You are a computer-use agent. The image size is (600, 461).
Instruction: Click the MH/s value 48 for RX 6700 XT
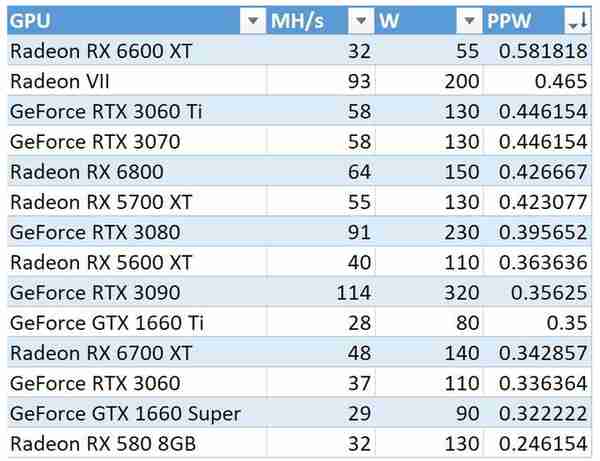coord(359,353)
